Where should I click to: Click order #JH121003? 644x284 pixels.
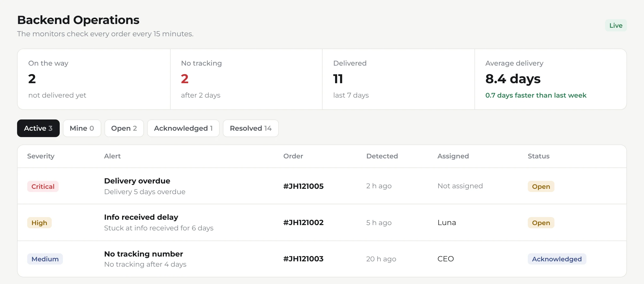303,259
